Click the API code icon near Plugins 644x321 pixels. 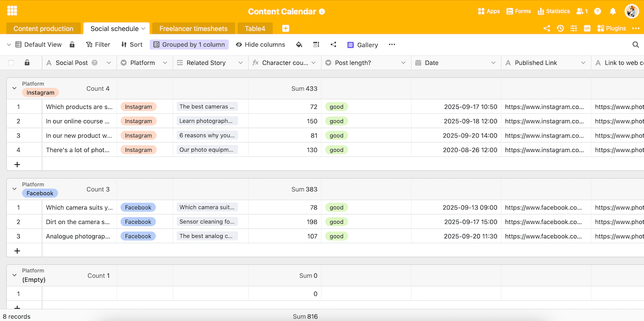587,28
